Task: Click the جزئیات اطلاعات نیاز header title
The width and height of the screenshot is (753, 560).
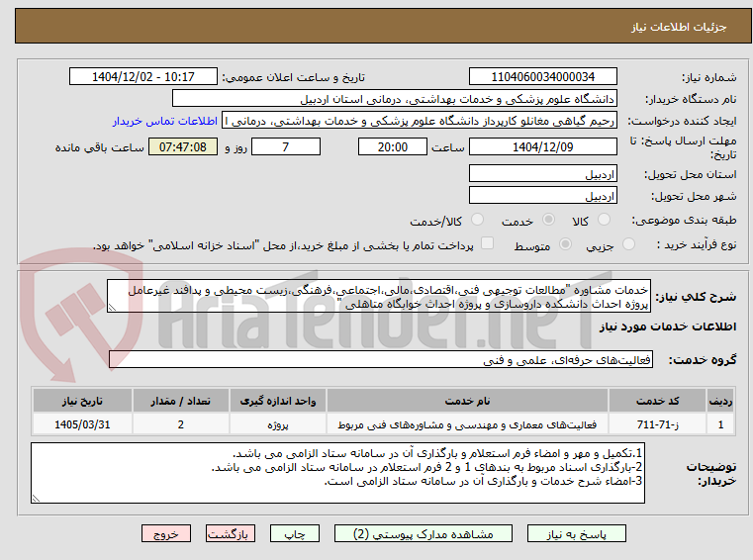Action: 678,27
